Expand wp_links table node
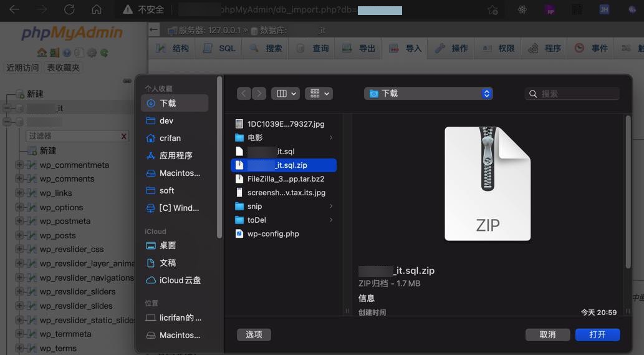 [19, 193]
